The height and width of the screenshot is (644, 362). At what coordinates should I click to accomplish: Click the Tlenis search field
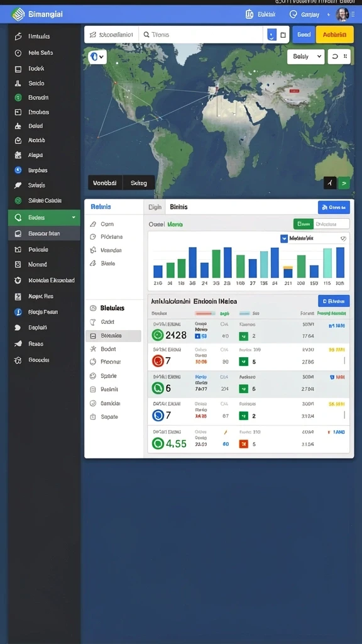(x=201, y=35)
